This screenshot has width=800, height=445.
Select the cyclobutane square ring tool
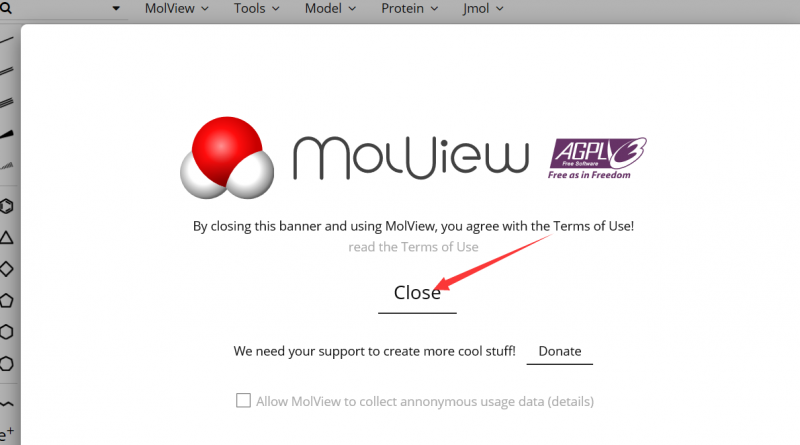[6, 269]
